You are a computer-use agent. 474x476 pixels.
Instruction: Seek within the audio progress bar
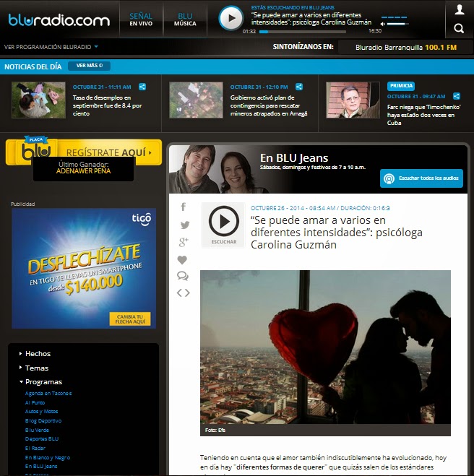coord(303,32)
